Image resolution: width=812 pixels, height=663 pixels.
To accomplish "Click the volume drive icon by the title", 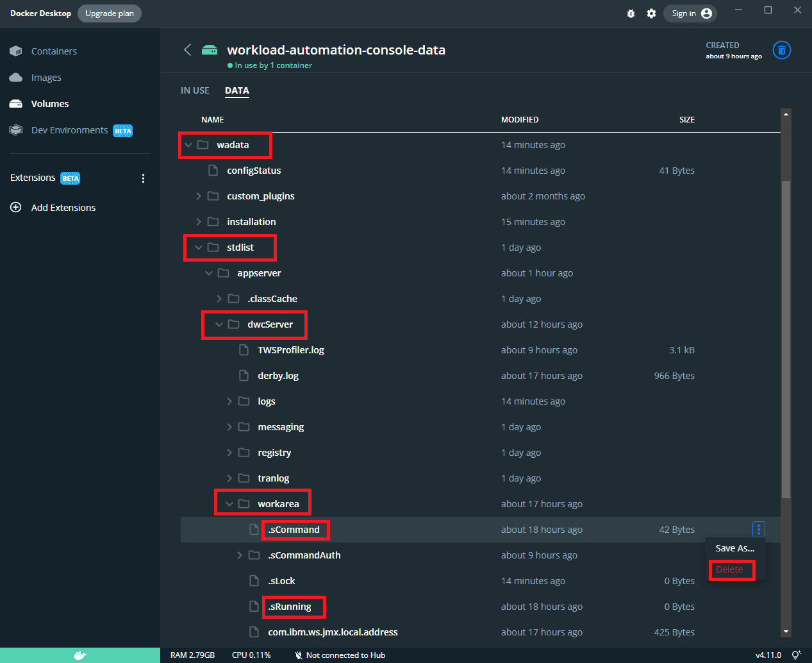I will pos(210,50).
